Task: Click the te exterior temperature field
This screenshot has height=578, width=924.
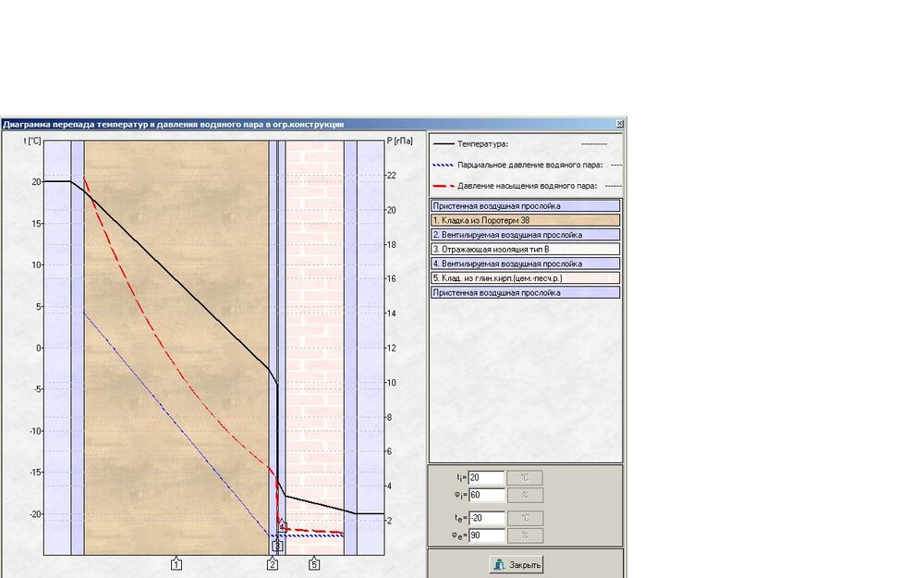Action: pos(486,518)
